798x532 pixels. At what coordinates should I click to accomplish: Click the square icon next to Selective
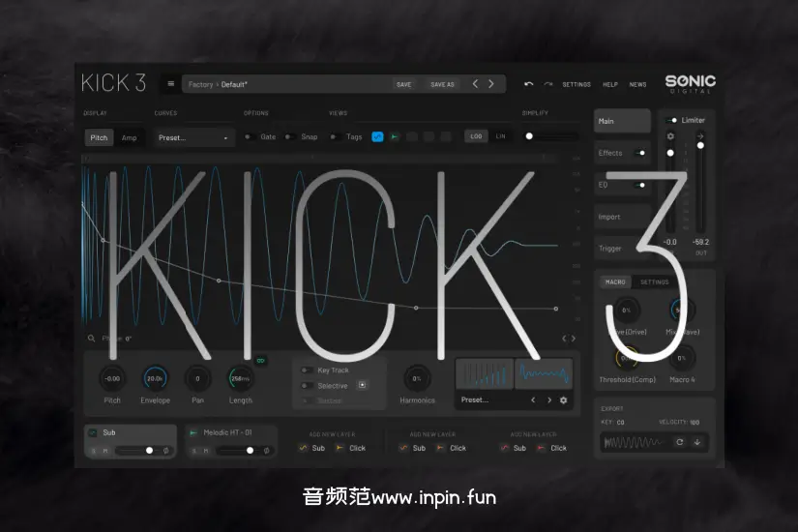(x=363, y=385)
